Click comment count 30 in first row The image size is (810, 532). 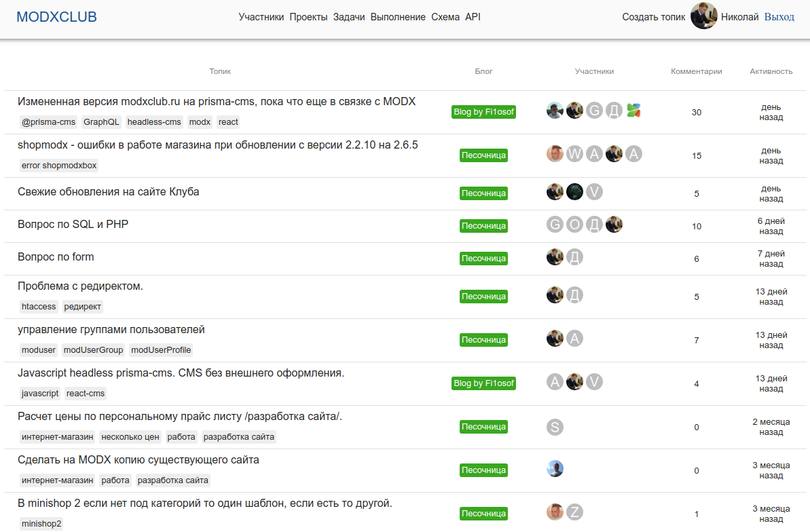pyautogui.click(x=697, y=112)
